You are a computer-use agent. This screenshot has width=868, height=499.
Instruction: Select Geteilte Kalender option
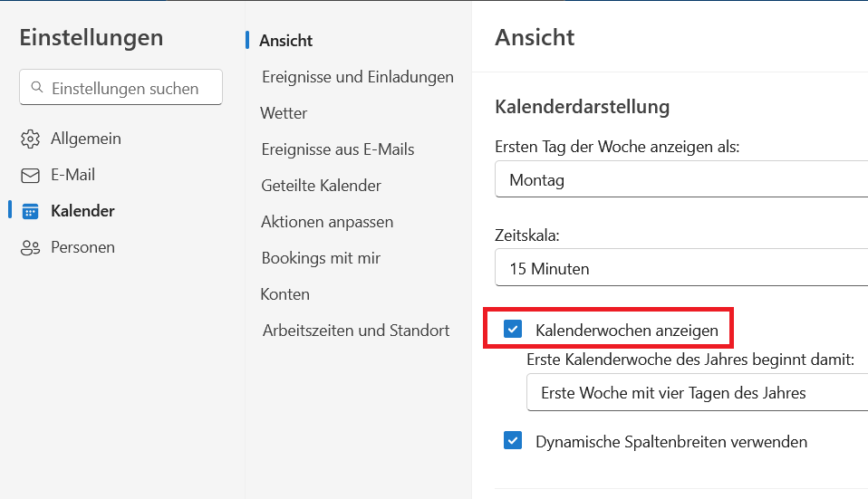(321, 186)
